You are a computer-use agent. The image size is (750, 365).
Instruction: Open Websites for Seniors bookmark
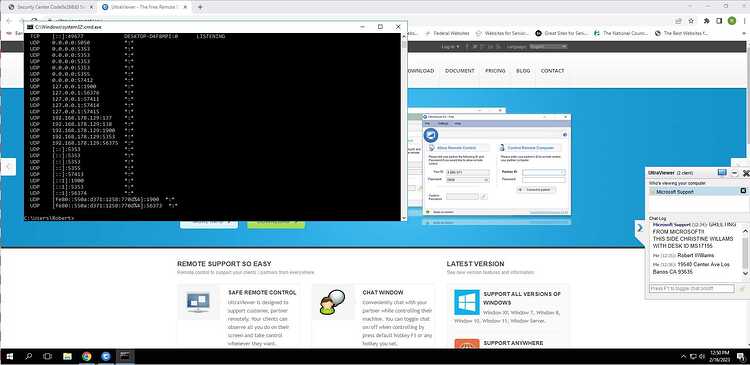point(502,33)
